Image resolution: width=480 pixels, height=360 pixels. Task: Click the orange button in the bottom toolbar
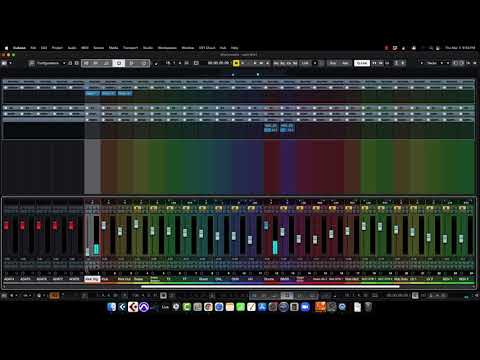(54, 295)
